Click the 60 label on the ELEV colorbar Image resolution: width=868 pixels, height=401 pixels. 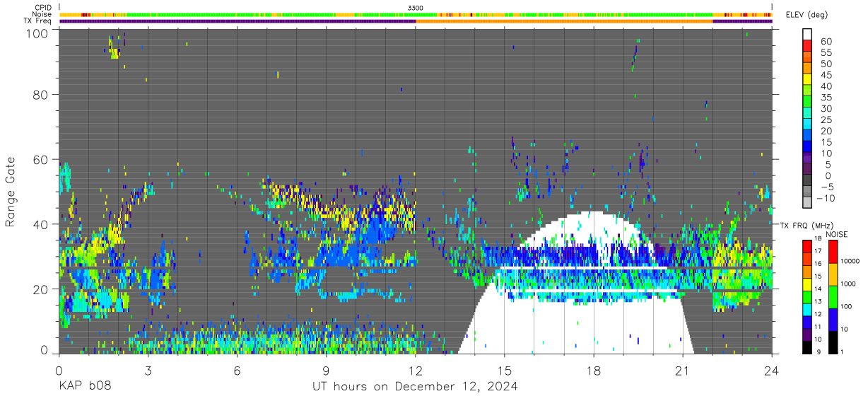pos(826,41)
